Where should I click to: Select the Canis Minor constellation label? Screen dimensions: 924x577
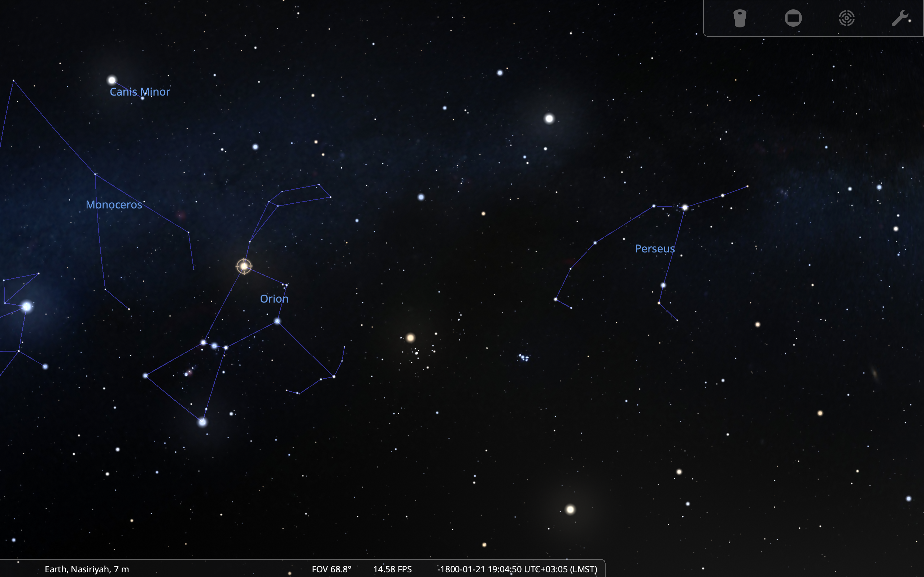[x=140, y=92]
